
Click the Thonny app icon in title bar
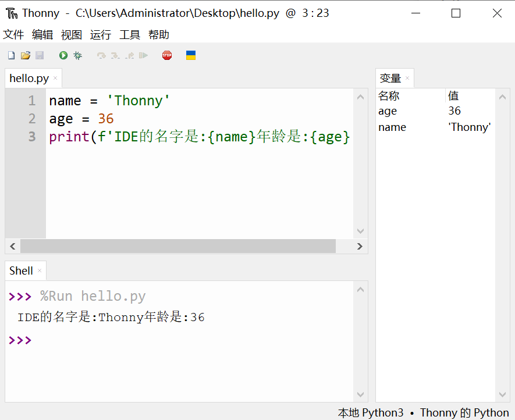tap(12, 13)
